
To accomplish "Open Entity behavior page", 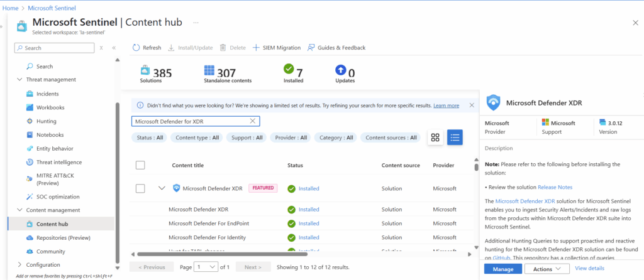I will point(55,148).
